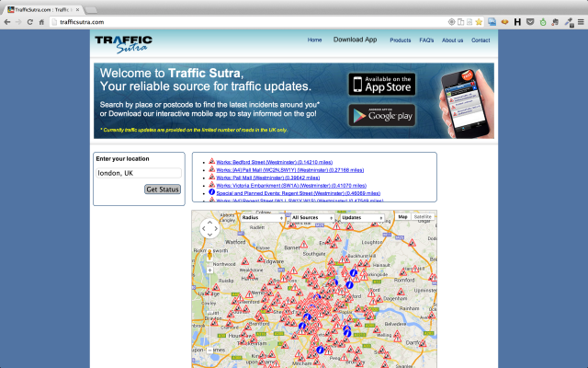Zoom out with the map minus button
588x368 pixels.
point(209,350)
